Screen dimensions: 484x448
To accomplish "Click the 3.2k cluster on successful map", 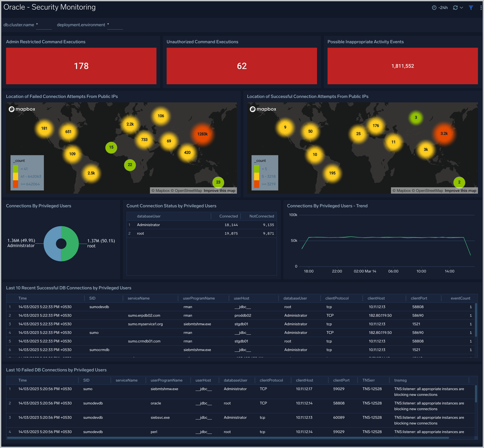I will tap(444, 134).
